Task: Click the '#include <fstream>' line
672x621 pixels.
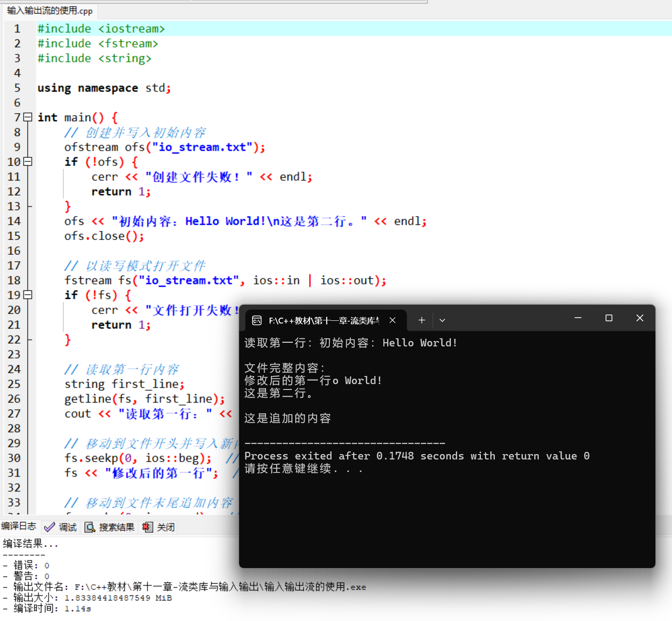Action: (98, 44)
